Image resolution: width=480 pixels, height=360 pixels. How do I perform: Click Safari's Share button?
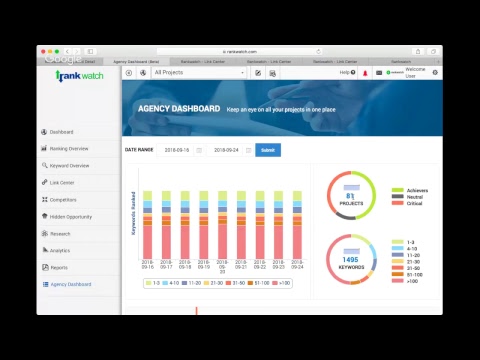click(x=418, y=51)
